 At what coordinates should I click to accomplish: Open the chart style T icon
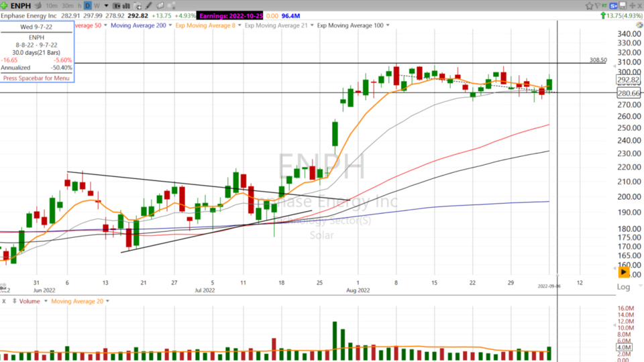click(117, 6)
